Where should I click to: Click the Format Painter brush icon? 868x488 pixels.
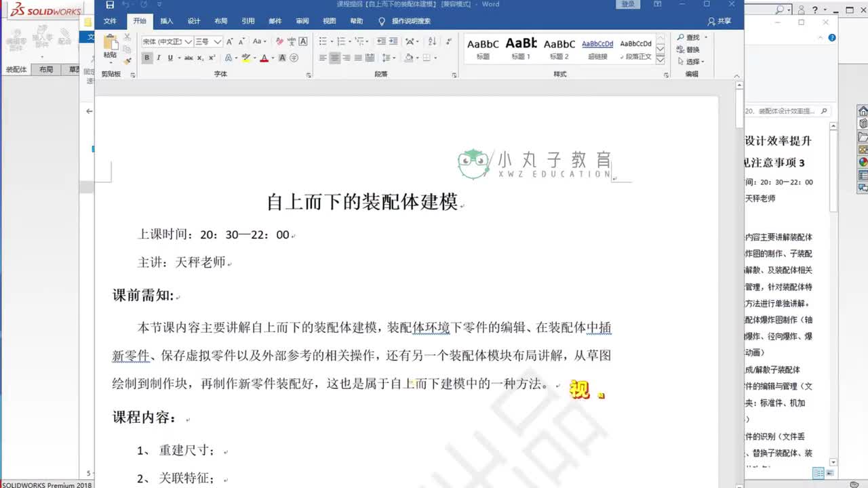127,61
